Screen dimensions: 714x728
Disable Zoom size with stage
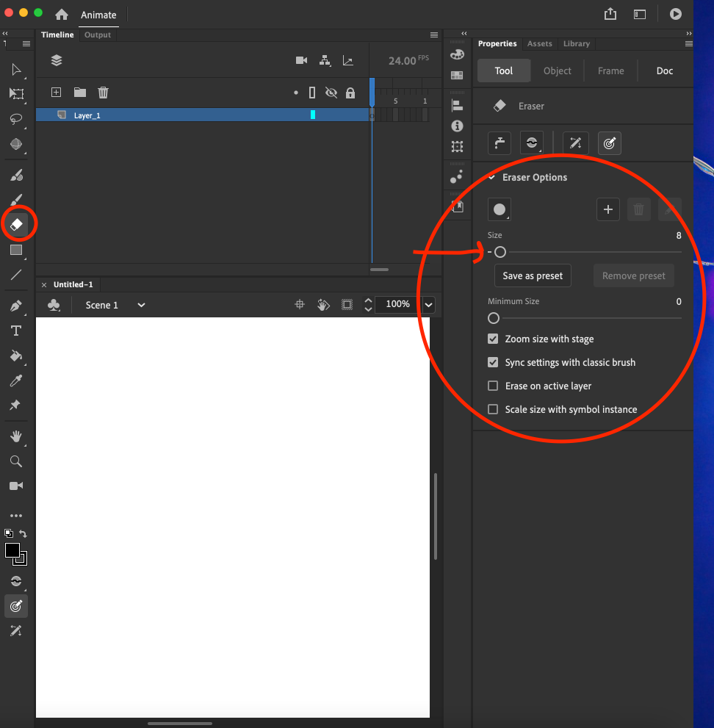(493, 339)
